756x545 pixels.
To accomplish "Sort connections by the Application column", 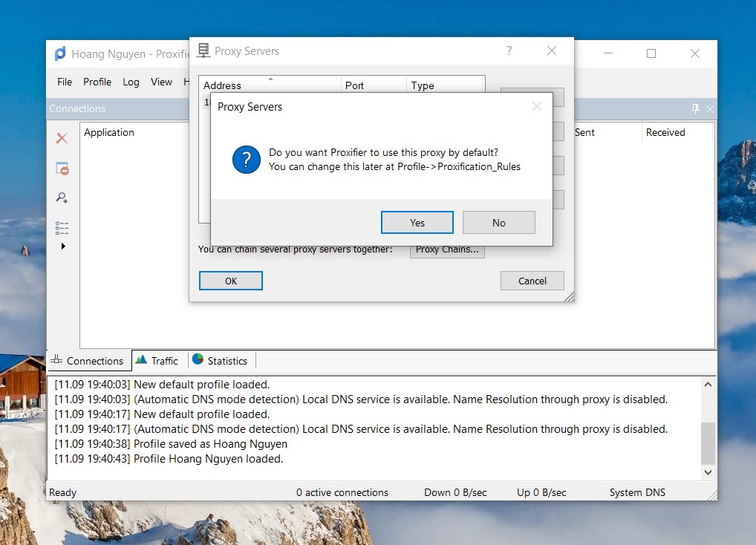I will coord(135,132).
